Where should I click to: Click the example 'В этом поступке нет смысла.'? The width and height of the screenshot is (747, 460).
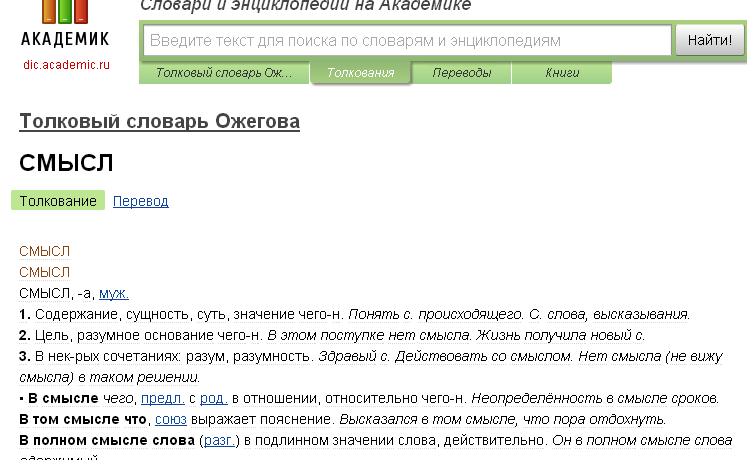(369, 335)
